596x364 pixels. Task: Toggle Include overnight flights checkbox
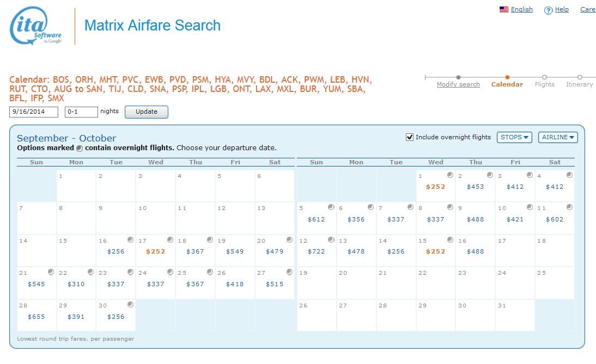pos(410,137)
